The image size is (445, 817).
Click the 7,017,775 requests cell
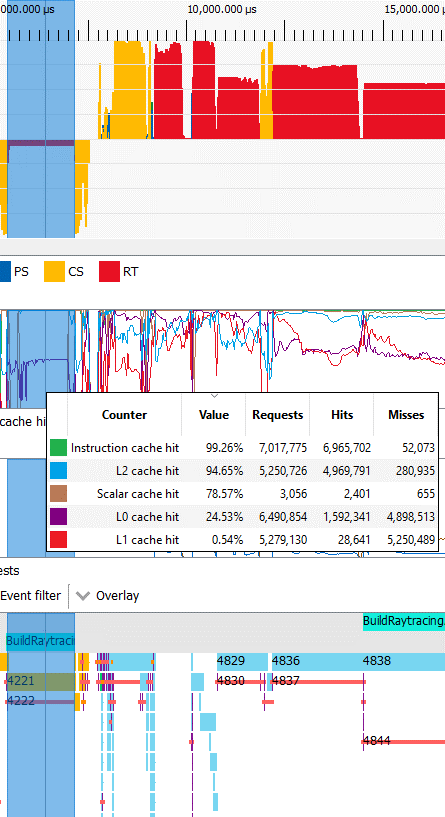click(283, 448)
